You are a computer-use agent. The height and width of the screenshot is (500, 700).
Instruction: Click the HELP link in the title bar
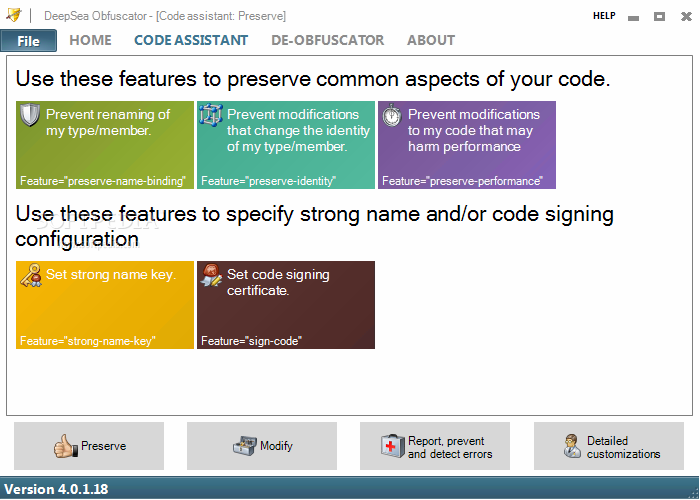pyautogui.click(x=604, y=16)
